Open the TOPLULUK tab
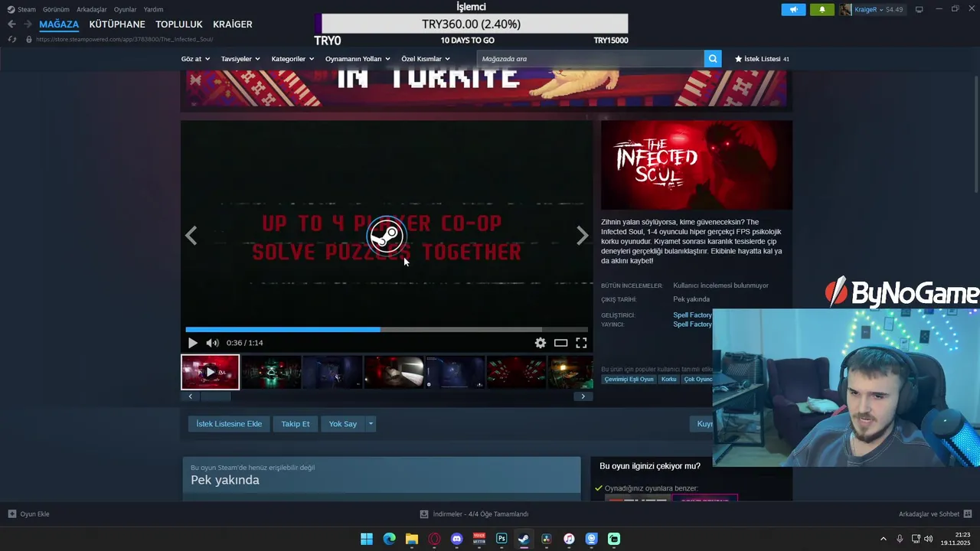980x551 pixels. pos(179,24)
